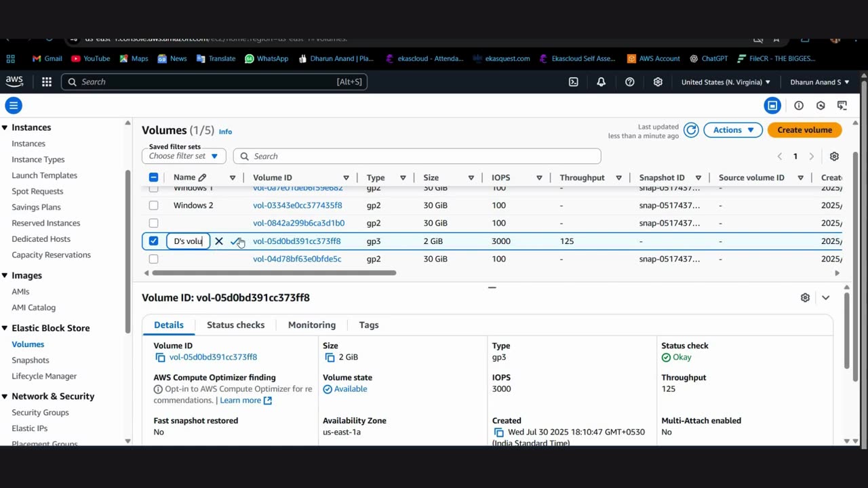
Task: Open the AWS services grid menu
Action: [47, 82]
